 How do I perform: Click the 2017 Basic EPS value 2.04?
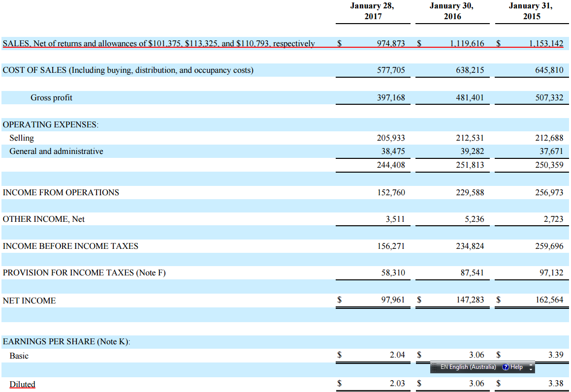[397, 355]
